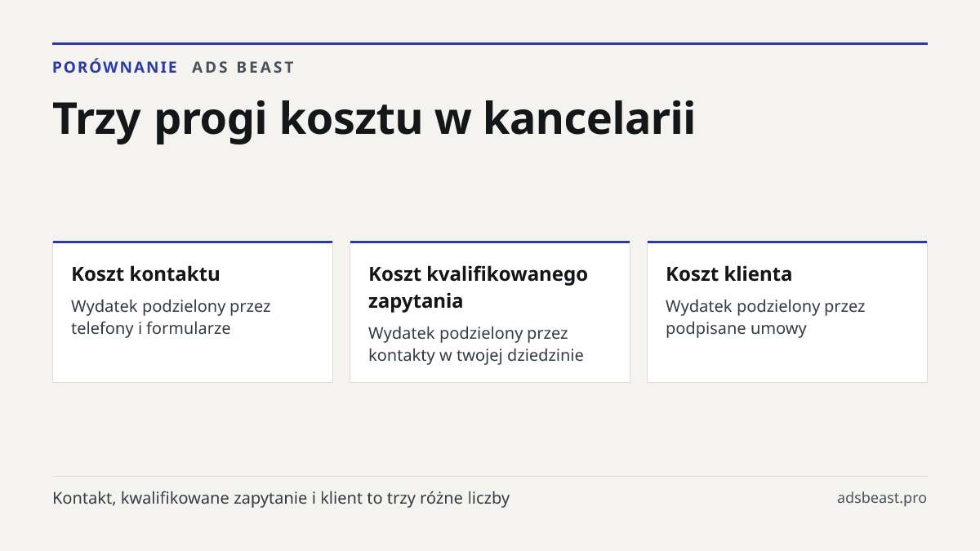Click description mentioning 'kontakty w twojej dziedzinie'
This screenshot has width=980, height=551.
476,344
